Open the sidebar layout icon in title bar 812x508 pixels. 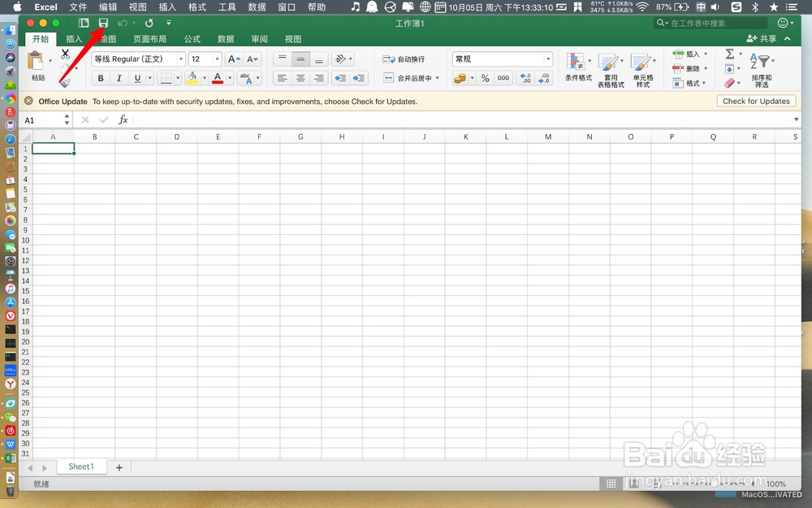click(84, 23)
